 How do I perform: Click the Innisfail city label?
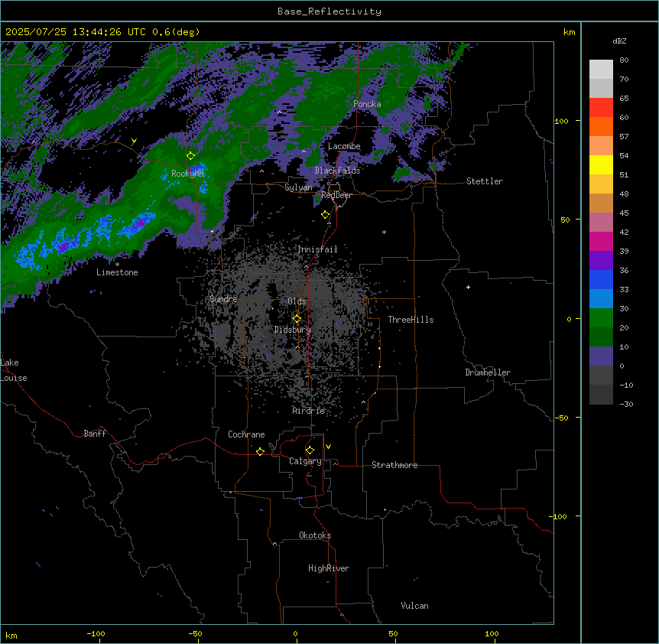[x=317, y=249]
